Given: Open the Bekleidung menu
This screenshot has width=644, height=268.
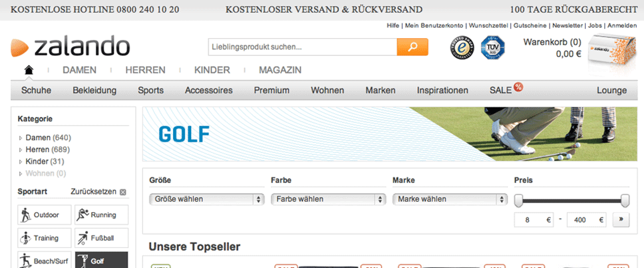Looking at the screenshot, I should point(95,91).
